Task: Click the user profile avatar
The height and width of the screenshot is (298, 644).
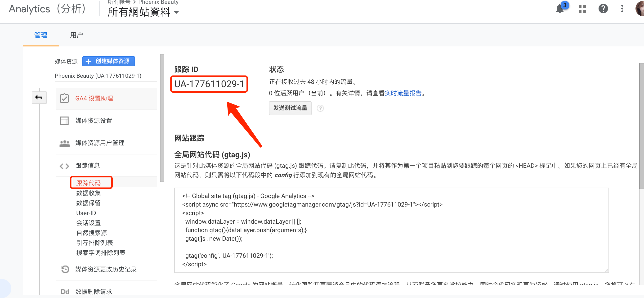Action: click(640, 9)
